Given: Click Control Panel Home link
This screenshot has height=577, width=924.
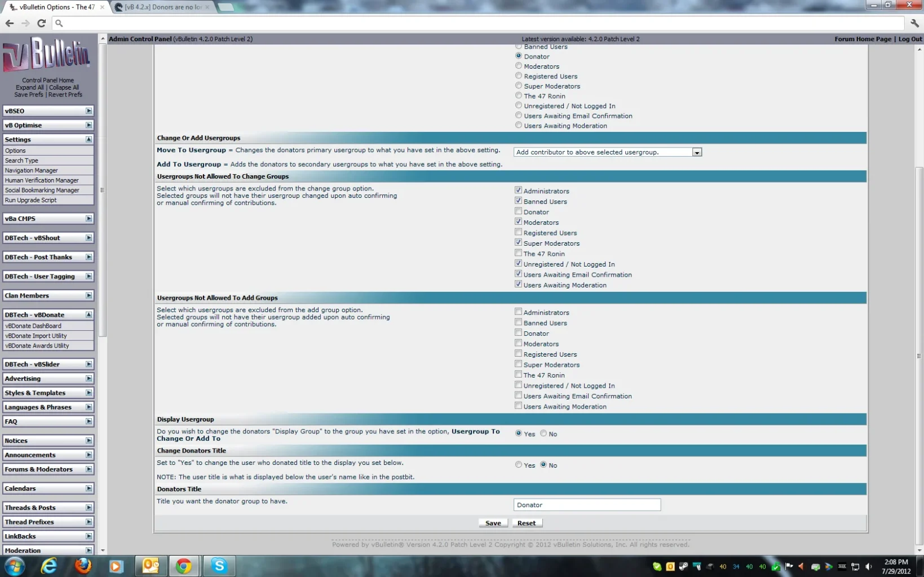Looking at the screenshot, I should (x=48, y=80).
